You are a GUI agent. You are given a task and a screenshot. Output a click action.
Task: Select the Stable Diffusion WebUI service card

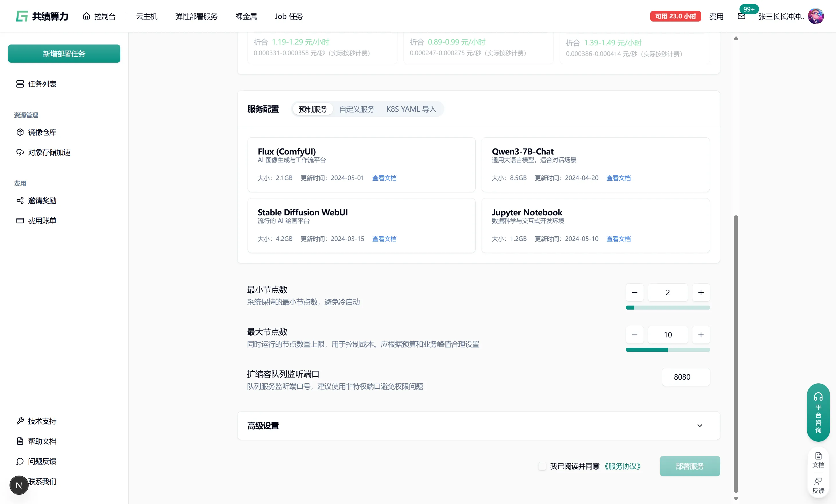tap(361, 225)
